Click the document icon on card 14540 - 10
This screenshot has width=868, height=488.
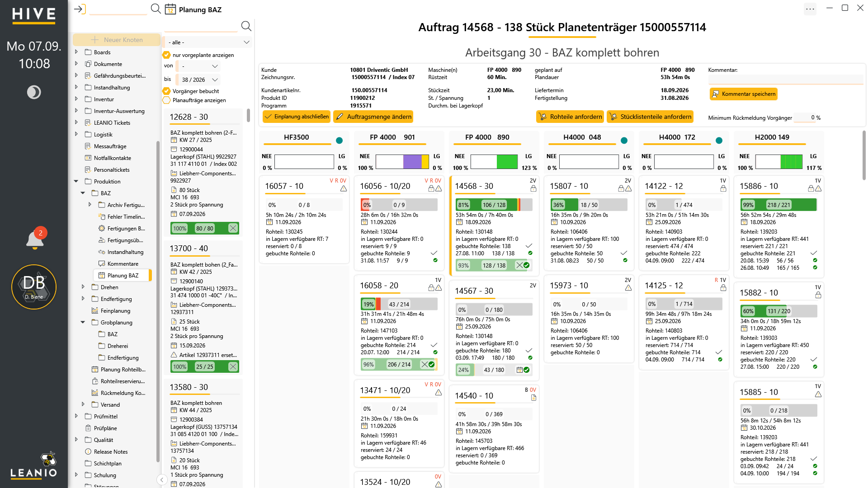533,398
